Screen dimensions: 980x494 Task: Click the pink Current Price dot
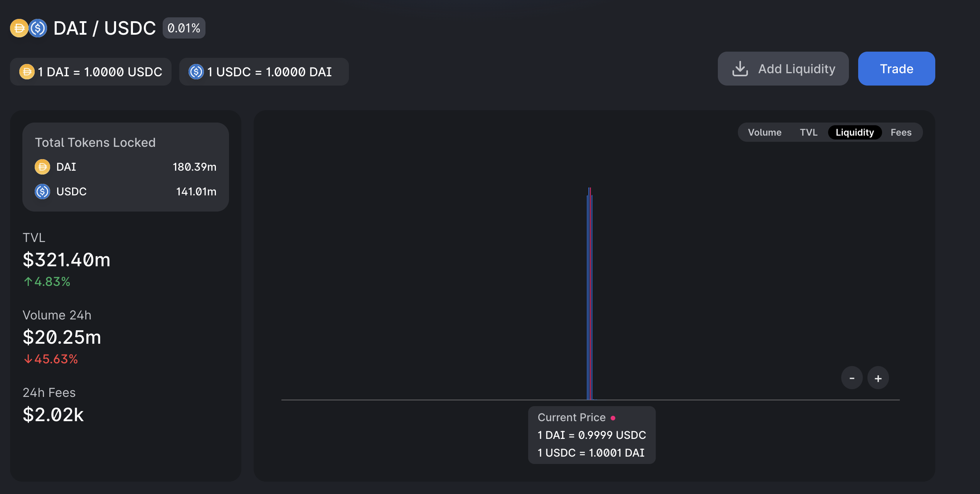[613, 418]
